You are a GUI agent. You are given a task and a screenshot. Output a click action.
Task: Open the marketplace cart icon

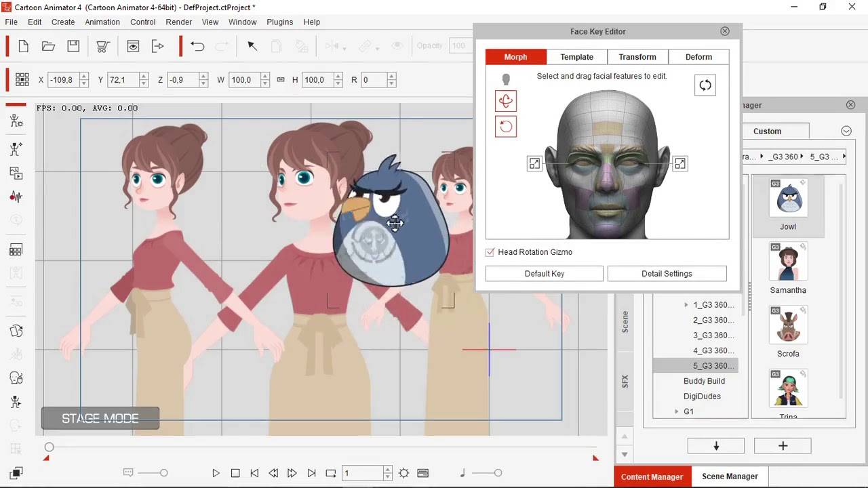(103, 46)
